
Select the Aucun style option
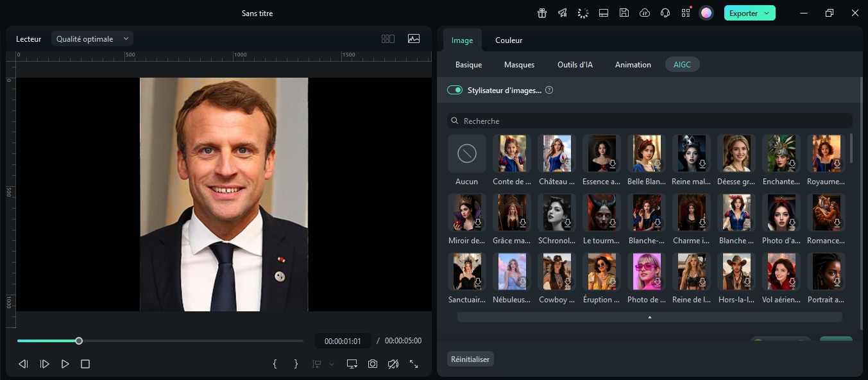[x=467, y=153]
